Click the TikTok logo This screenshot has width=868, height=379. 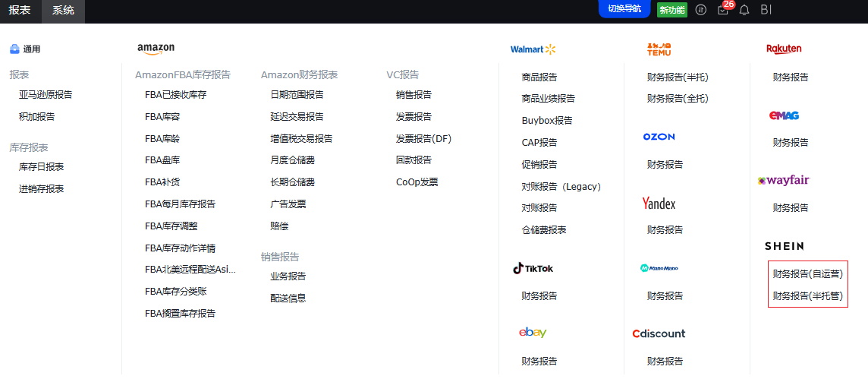533,269
